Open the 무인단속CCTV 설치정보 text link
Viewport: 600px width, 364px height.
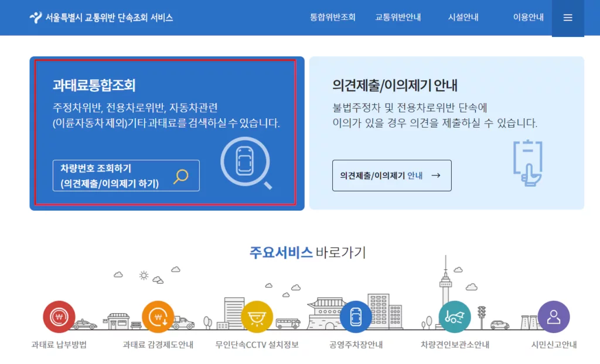[x=257, y=345]
